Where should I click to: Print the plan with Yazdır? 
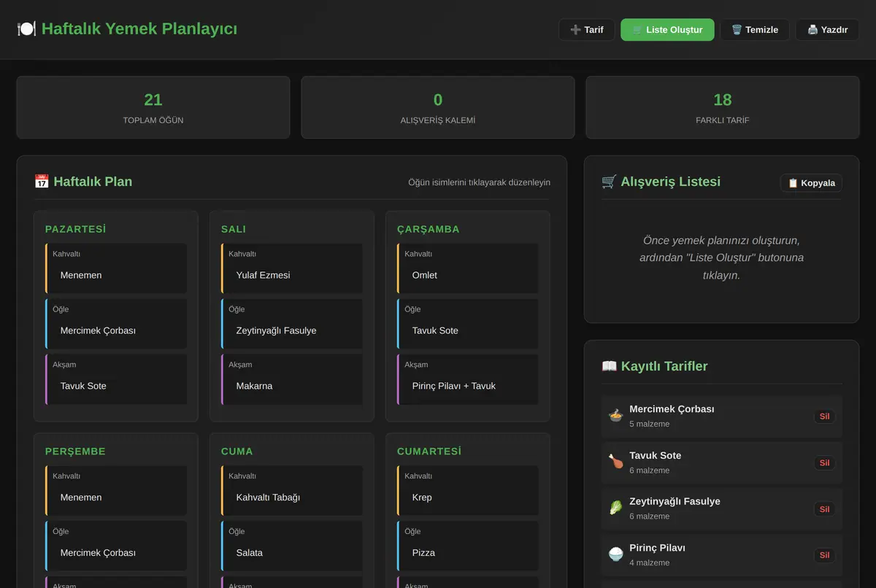[827, 30]
